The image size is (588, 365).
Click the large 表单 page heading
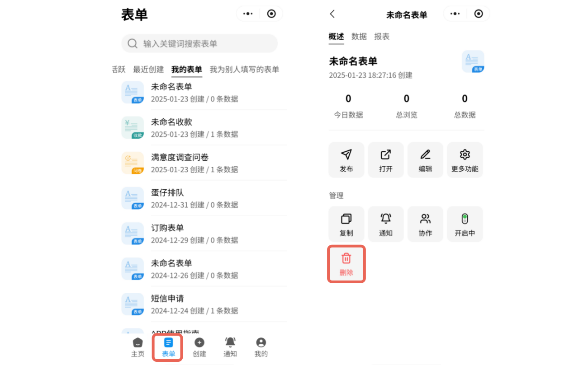tap(134, 14)
